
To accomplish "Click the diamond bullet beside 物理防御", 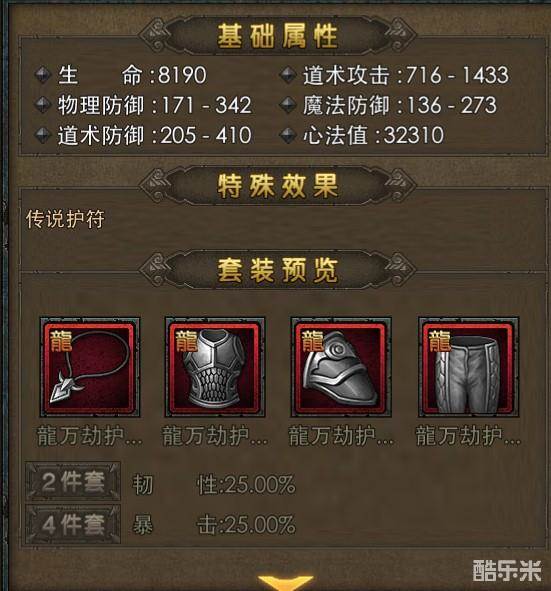I will pos(43,105).
